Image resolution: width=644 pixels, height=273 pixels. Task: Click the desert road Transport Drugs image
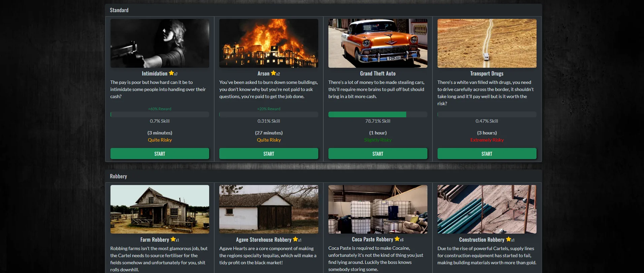click(x=487, y=43)
